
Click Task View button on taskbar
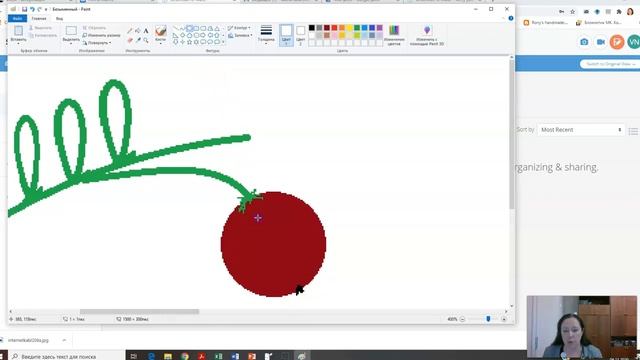(x=133, y=356)
